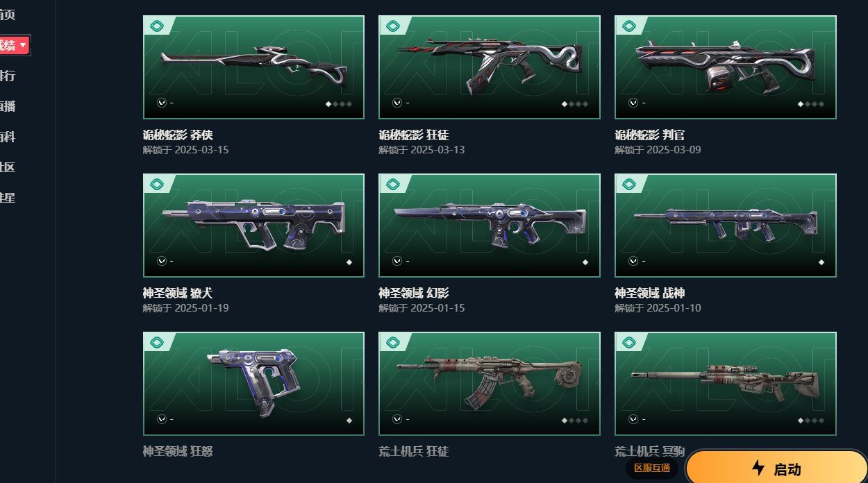
Task: Expand the 战绩 dropdown arrow in sidebar
Action: tap(23, 45)
